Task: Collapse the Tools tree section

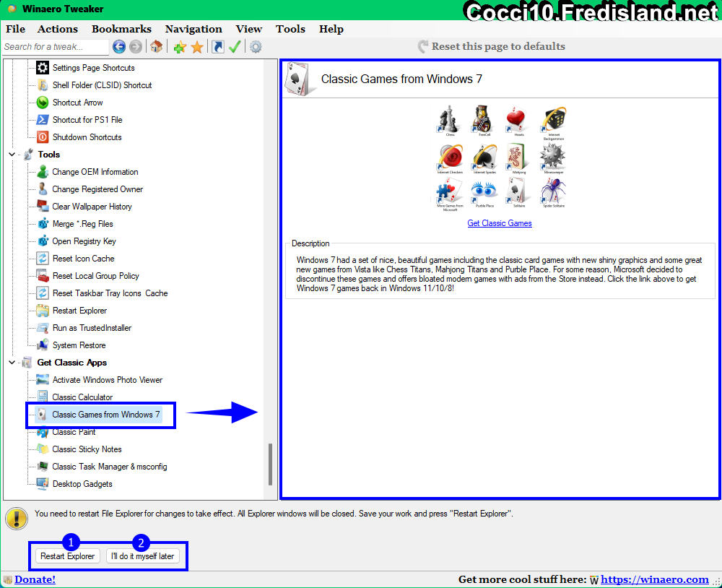Action: pos(12,155)
